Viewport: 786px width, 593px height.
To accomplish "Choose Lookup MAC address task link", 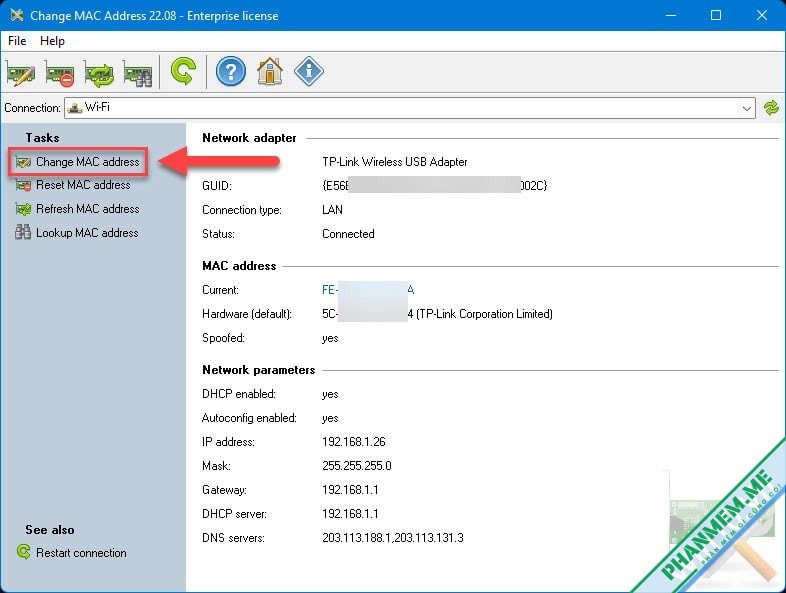I will (87, 233).
